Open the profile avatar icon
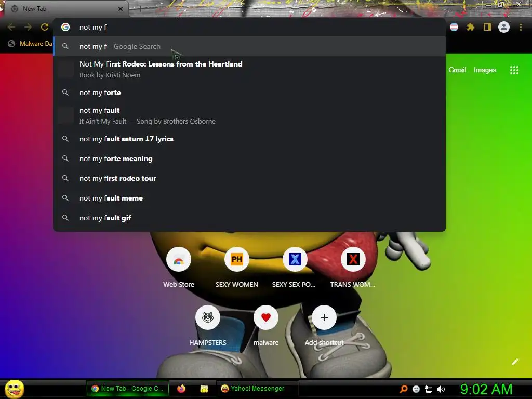This screenshot has width=532, height=399. point(504,27)
